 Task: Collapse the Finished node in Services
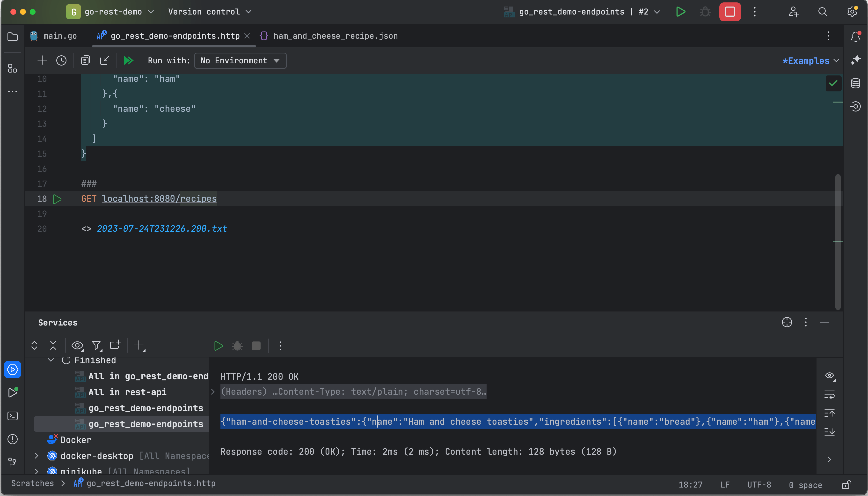click(x=50, y=360)
